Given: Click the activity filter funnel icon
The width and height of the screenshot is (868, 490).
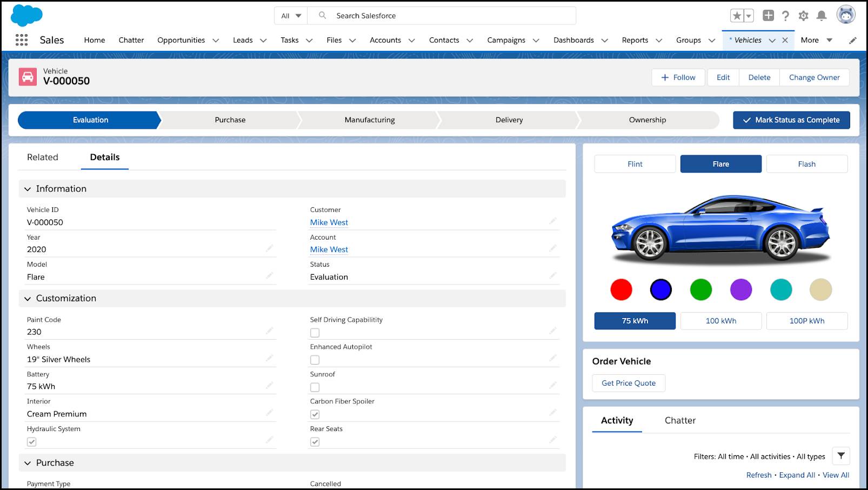Looking at the screenshot, I should (x=841, y=456).
